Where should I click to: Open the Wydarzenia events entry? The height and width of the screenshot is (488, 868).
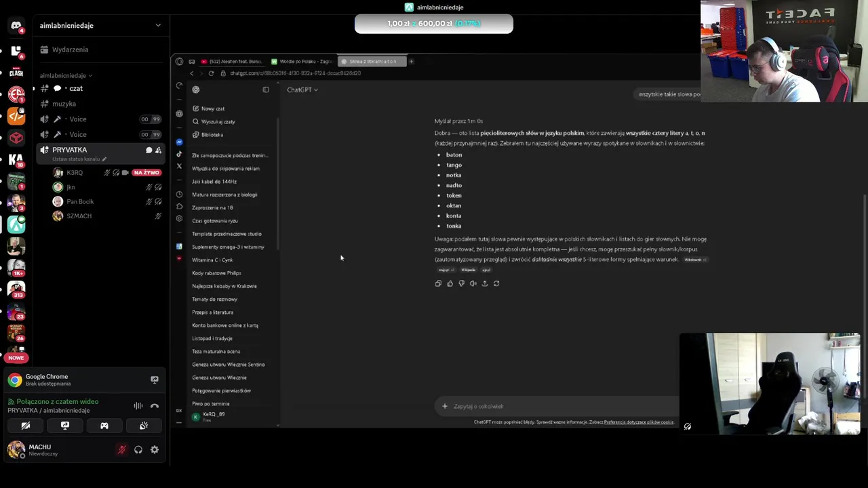(x=100, y=49)
